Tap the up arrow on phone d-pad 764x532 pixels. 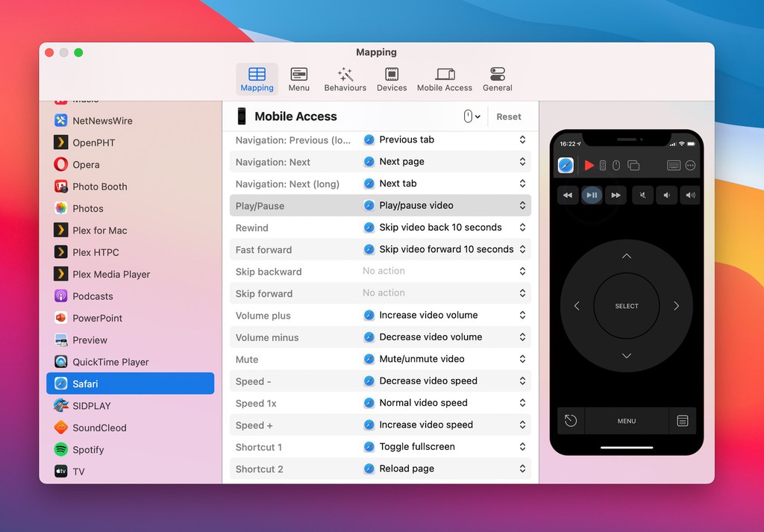[x=627, y=256]
